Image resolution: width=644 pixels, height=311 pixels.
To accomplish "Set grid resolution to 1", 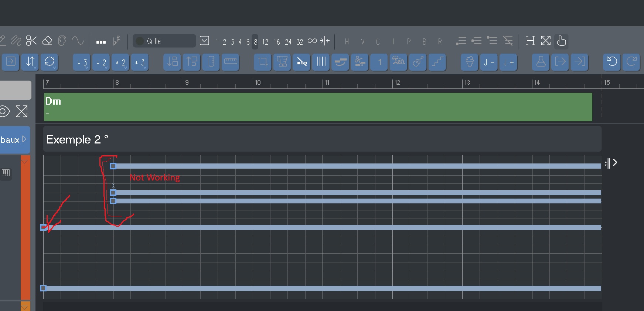I will (x=217, y=42).
